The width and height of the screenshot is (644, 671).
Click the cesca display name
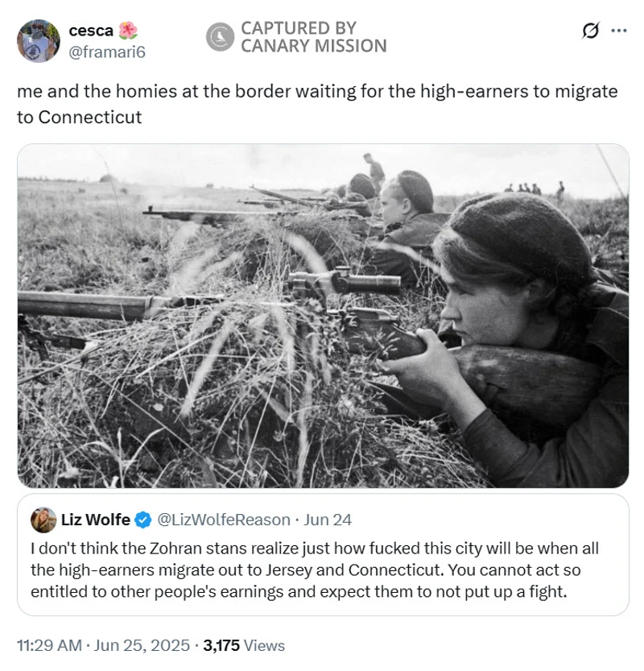tap(90, 31)
